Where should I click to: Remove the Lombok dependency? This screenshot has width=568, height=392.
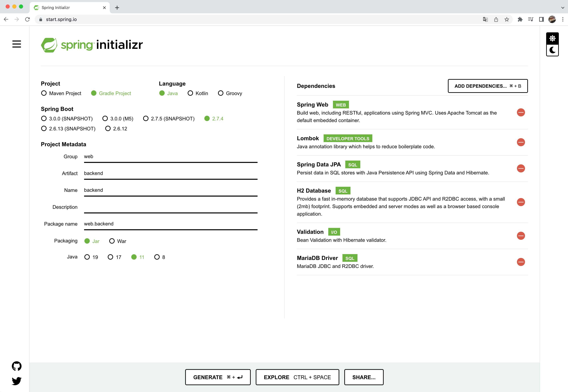pos(521,142)
